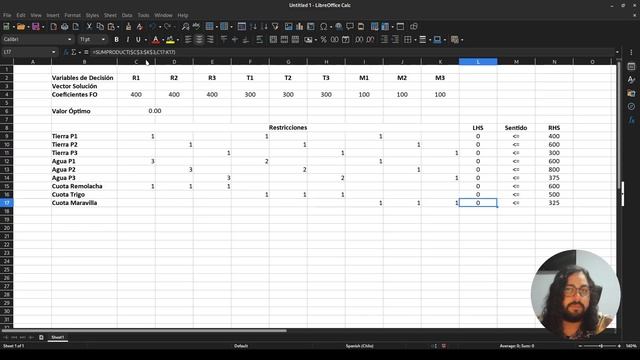Open the Paste options dropdown arrow
The image size is (640, 360).
point(118,27)
